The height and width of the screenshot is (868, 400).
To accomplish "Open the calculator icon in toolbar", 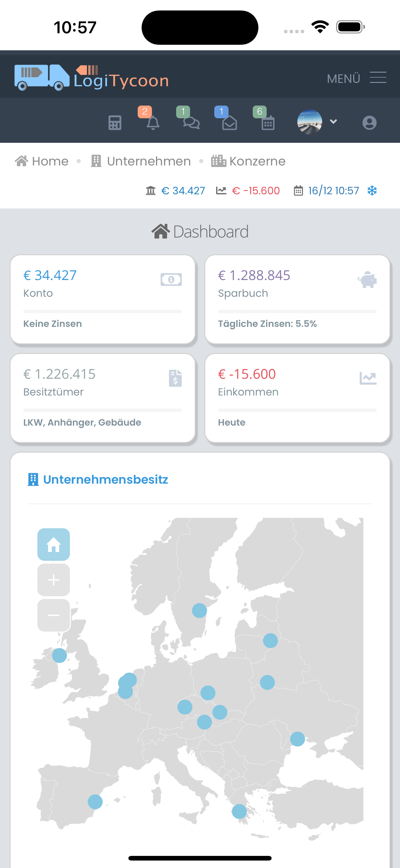I will coord(115,123).
